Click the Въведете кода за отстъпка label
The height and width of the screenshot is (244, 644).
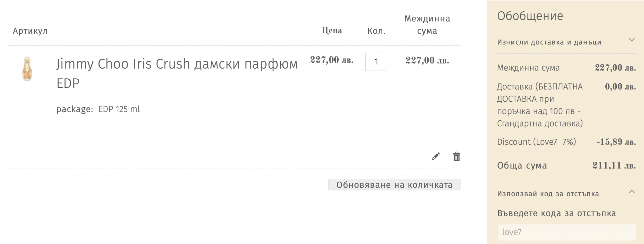point(556,213)
